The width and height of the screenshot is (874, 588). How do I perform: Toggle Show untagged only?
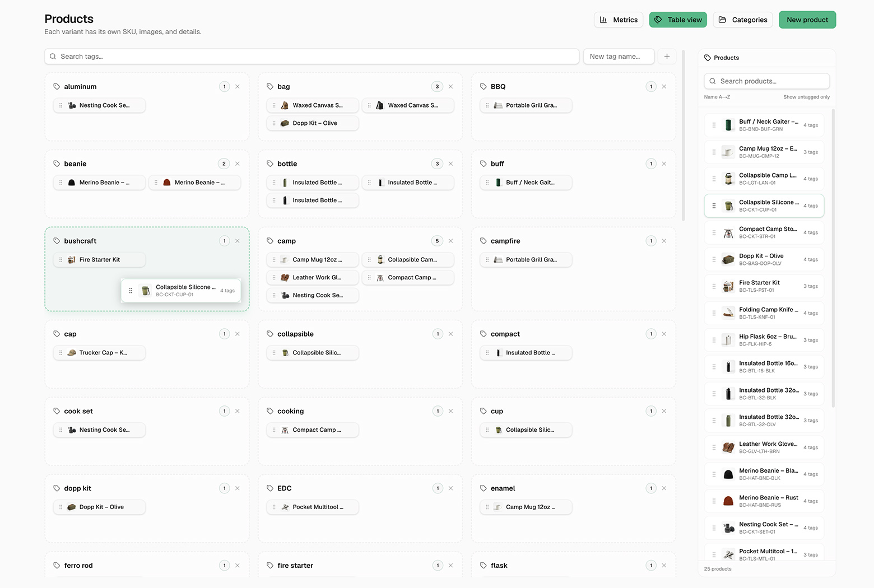(806, 97)
